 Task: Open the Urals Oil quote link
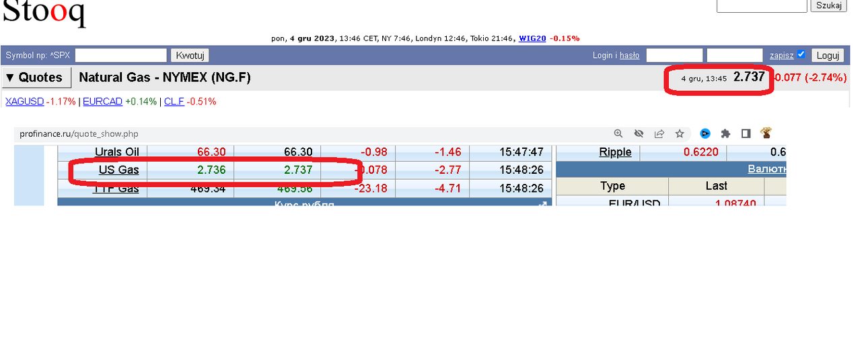(117, 152)
